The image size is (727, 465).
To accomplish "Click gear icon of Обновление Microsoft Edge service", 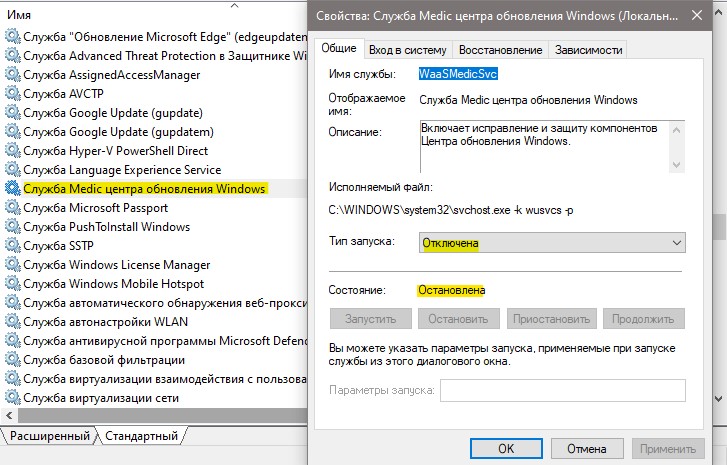I will tap(13, 37).
